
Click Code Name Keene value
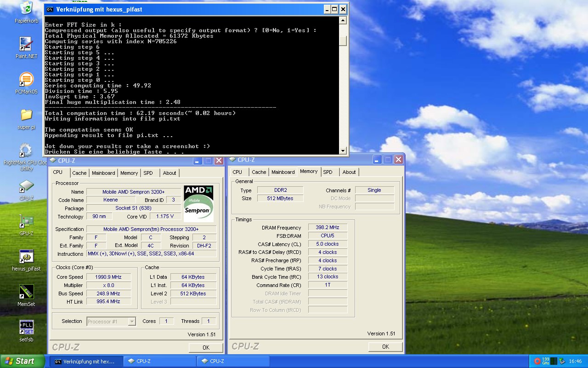click(x=110, y=200)
